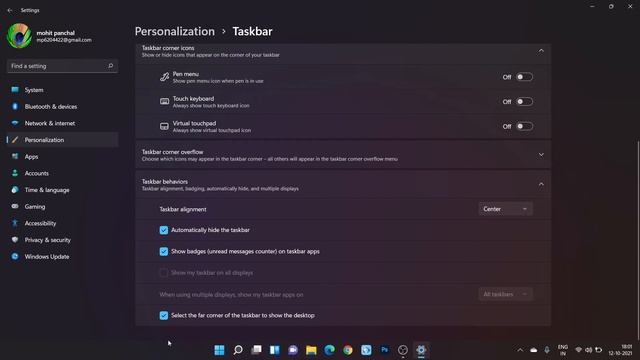Open the network Wi-Fi quick settings
Screen dimensions: 640x360
[x=578, y=350]
